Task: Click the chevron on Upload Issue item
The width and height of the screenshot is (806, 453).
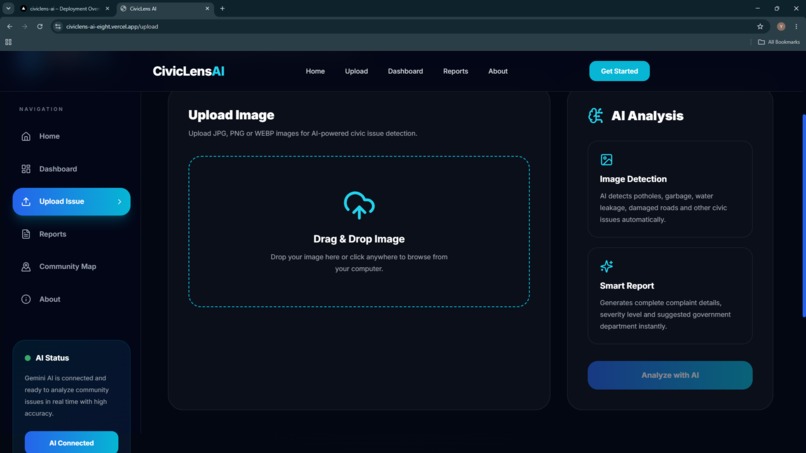Action: point(119,202)
